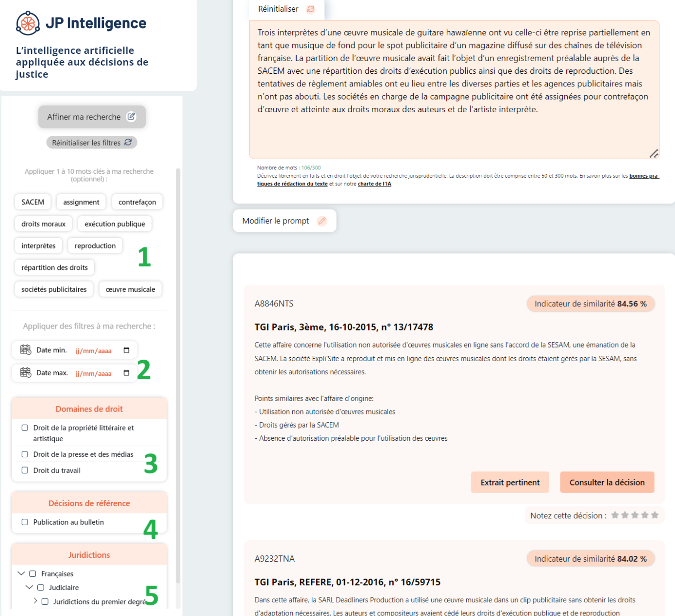Click the JP Intelligence logo icon
This screenshot has width=675, height=616.
pos(28,23)
